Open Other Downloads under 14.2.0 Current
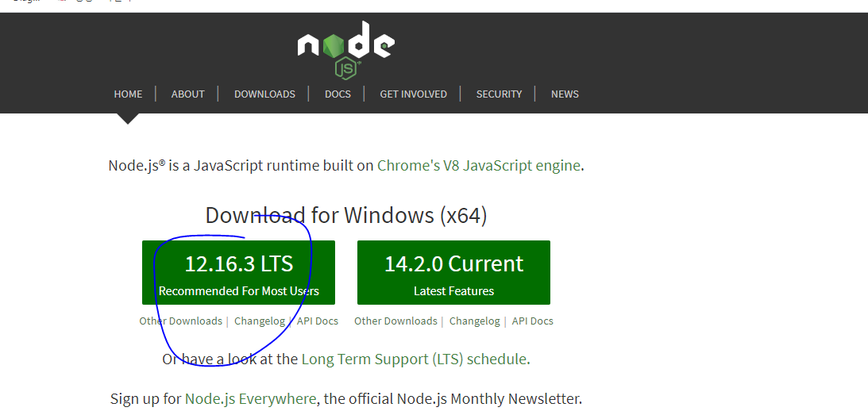The width and height of the screenshot is (868, 415). click(x=395, y=321)
